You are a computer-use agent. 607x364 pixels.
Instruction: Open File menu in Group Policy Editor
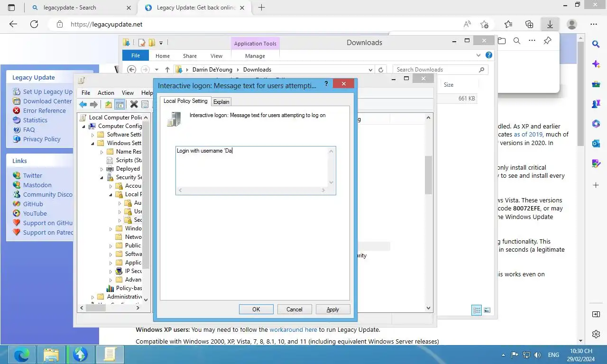click(x=86, y=92)
